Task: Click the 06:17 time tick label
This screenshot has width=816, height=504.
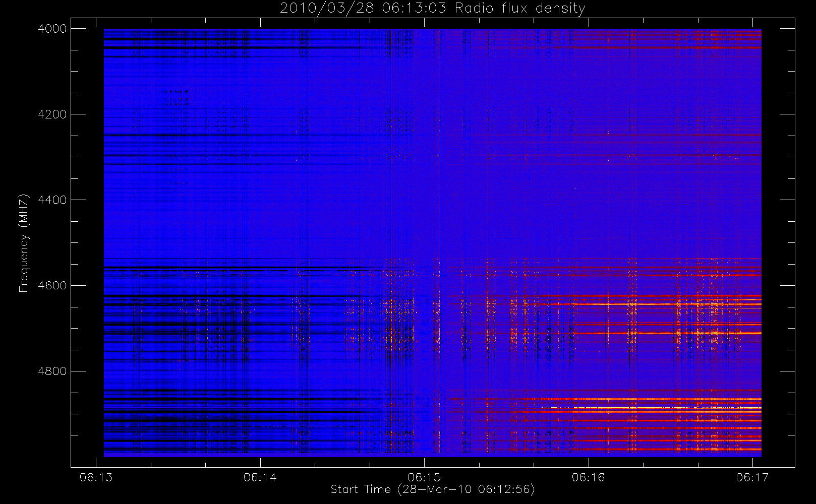Action: (752, 477)
